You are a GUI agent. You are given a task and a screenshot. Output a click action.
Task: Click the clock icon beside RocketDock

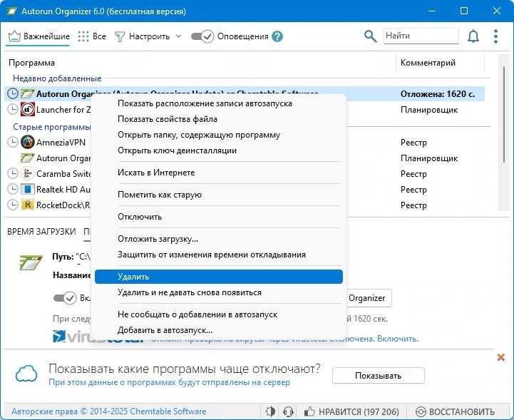12,205
